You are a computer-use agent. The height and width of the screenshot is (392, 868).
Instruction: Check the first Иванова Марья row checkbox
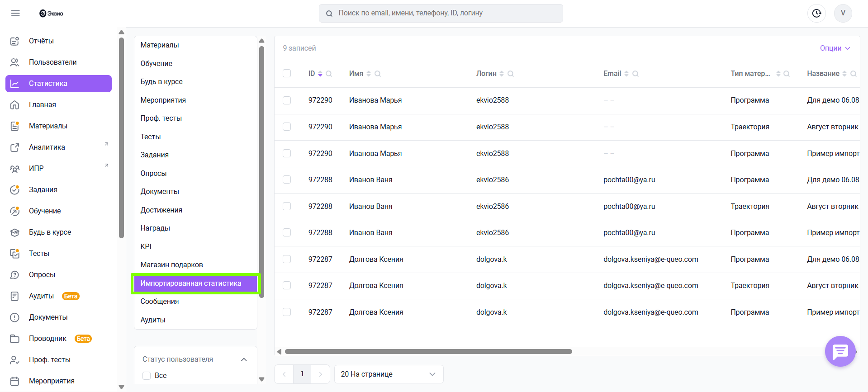pyautogui.click(x=287, y=100)
